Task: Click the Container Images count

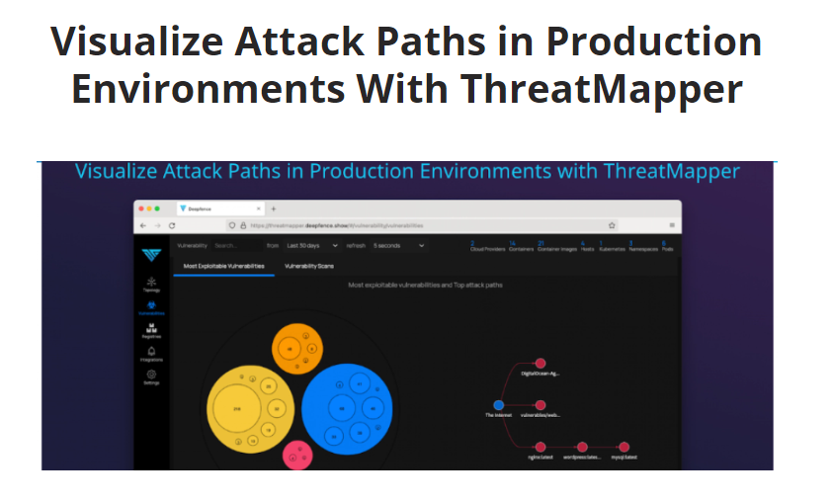Action: (556, 246)
